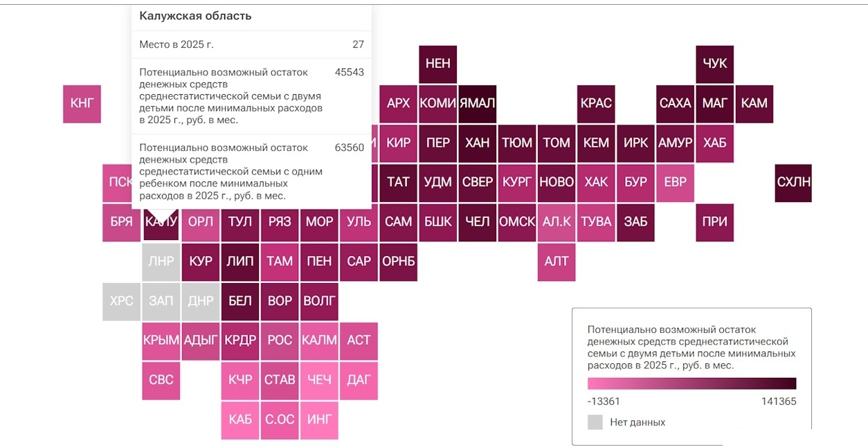Select the ЕВР region tile

pyautogui.click(x=675, y=183)
